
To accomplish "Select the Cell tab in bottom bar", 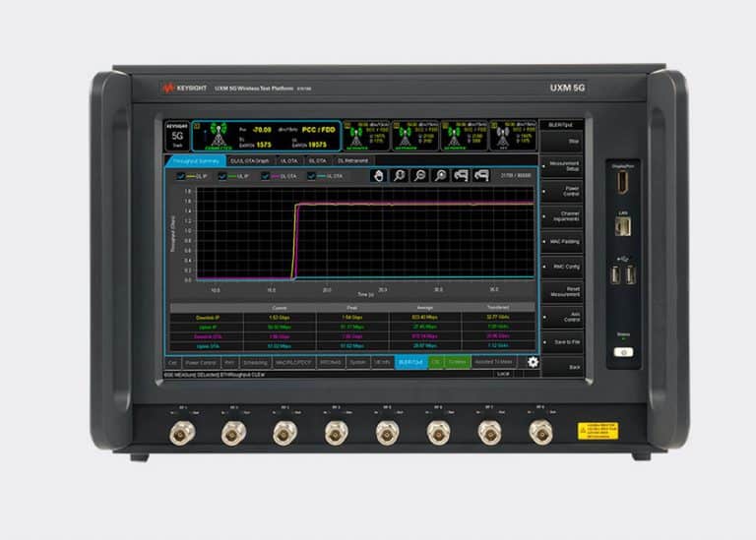I will click(x=172, y=362).
